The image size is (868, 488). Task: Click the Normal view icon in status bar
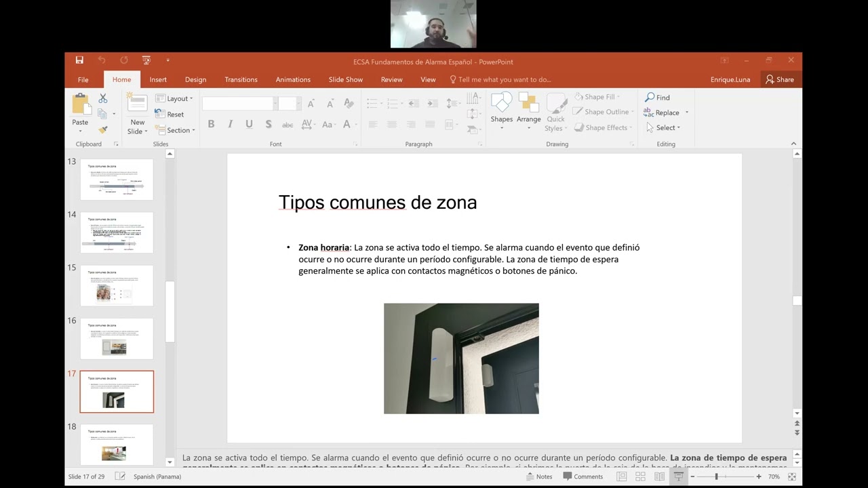point(621,476)
